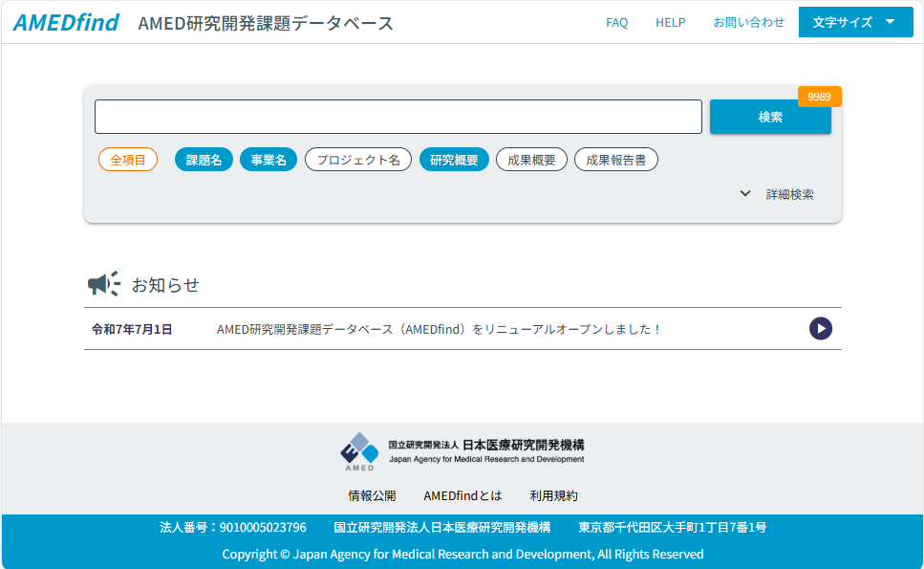924x569 pixels.
Task: Click the お知らせ heading text
Action: pyautogui.click(x=165, y=285)
